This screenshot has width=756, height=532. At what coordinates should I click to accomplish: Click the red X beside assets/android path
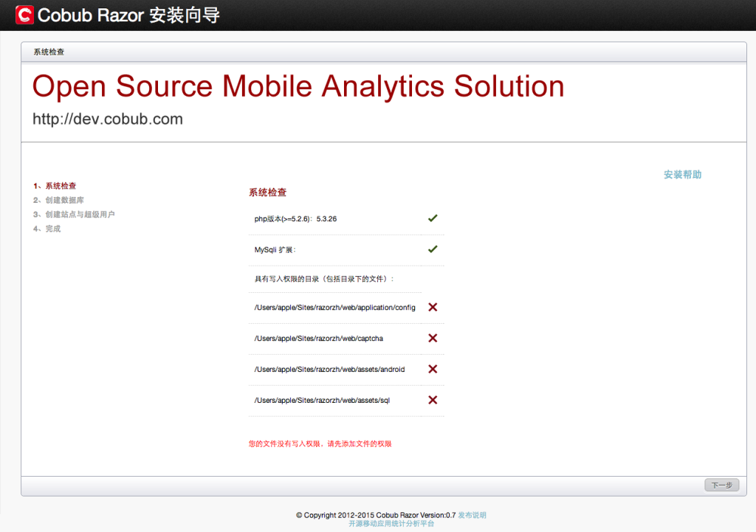pos(433,369)
